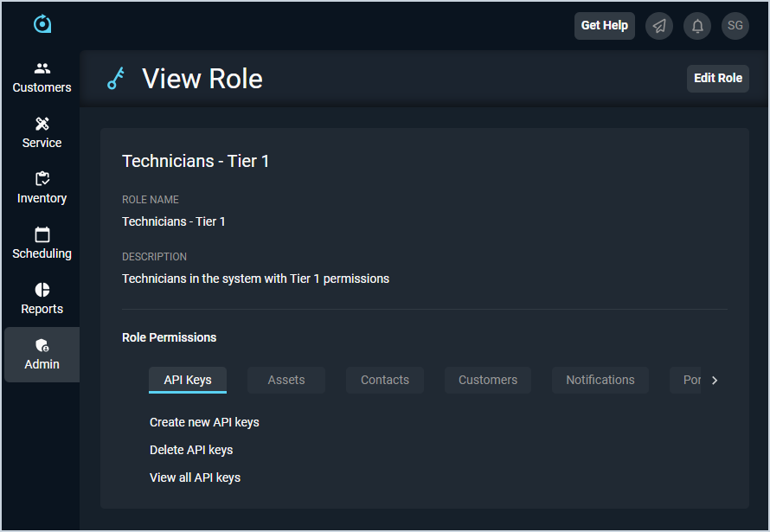Click the paper plane send icon
Screen dimensions: 770x532
tap(659, 26)
